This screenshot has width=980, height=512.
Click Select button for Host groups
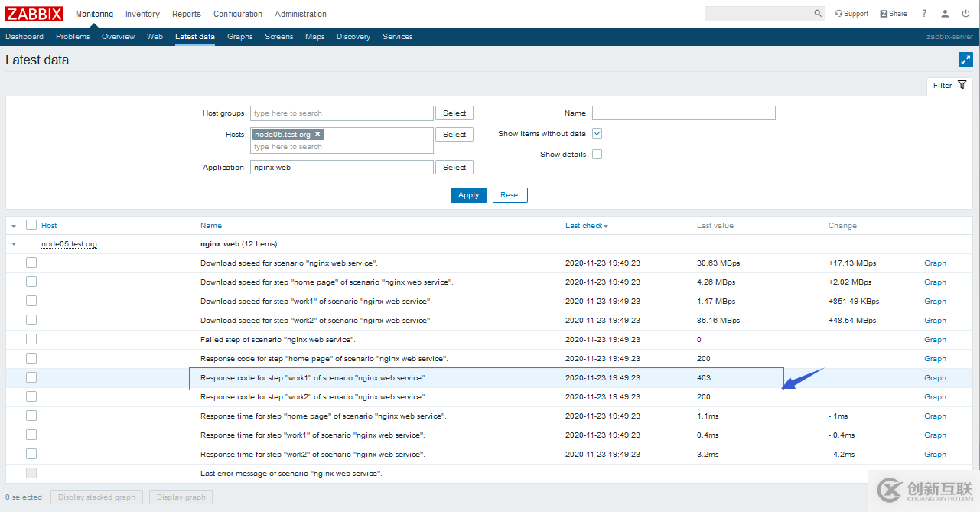click(454, 113)
